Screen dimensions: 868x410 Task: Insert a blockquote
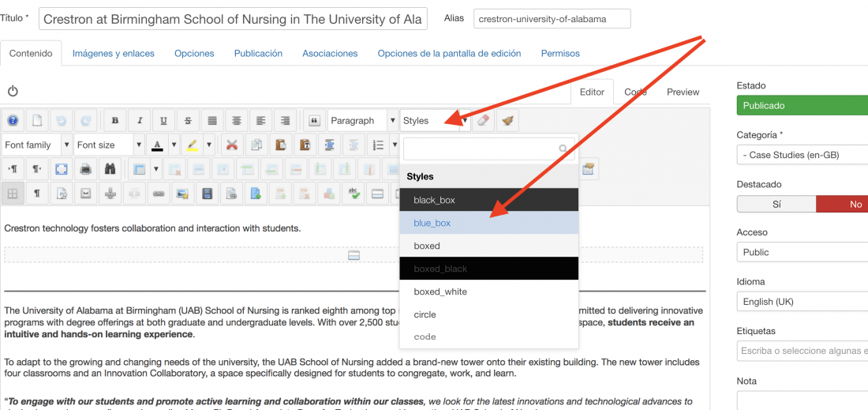314,120
